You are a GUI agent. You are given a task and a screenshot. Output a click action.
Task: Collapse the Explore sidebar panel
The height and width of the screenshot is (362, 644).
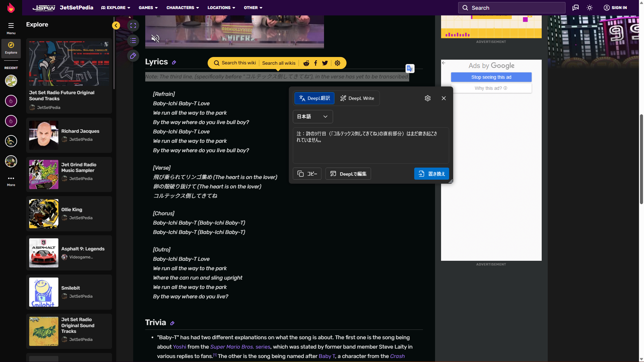116,25
